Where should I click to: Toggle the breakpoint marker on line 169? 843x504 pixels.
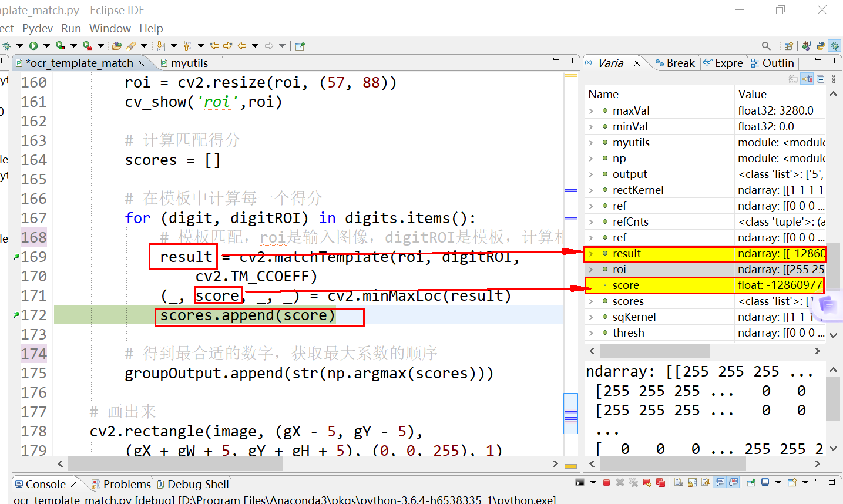(16, 256)
